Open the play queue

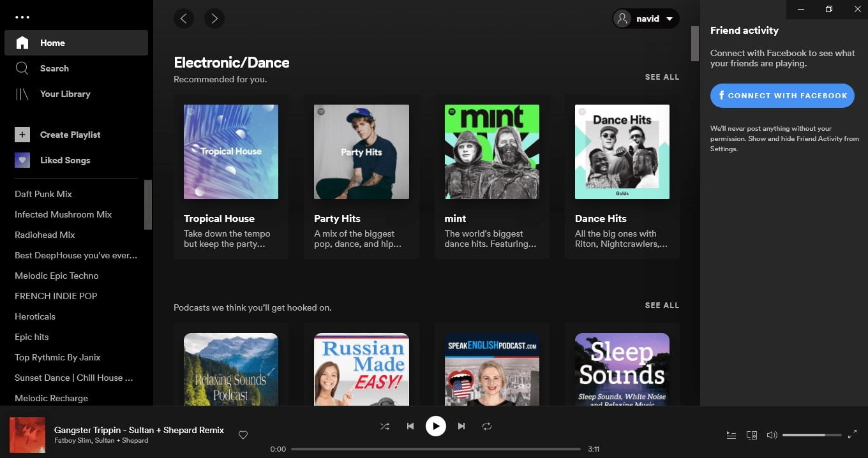[731, 435]
